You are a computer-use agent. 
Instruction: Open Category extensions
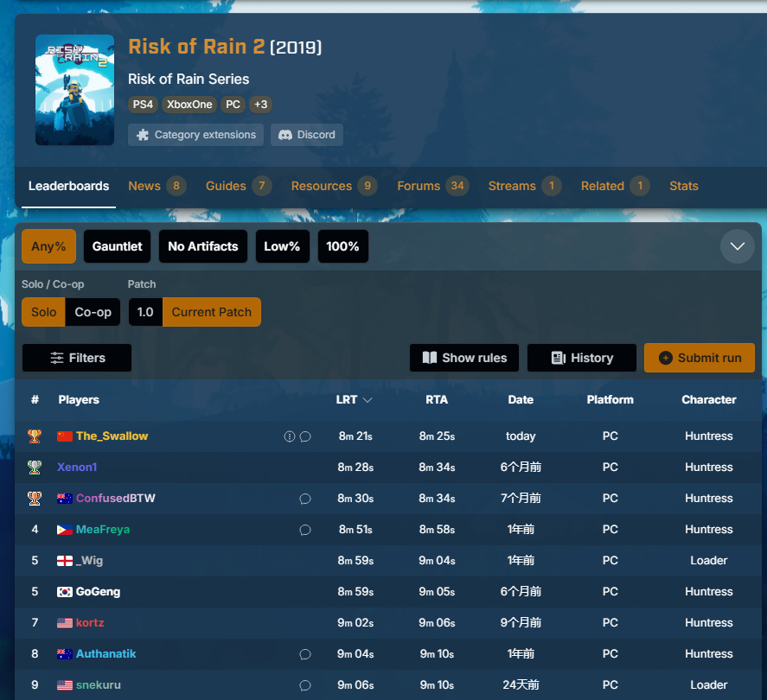tap(195, 135)
